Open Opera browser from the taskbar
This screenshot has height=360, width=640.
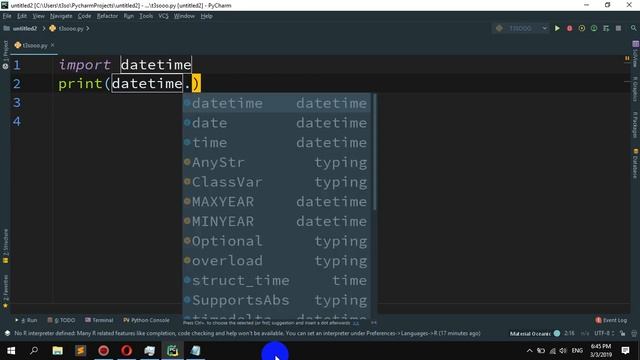click(x=127, y=351)
